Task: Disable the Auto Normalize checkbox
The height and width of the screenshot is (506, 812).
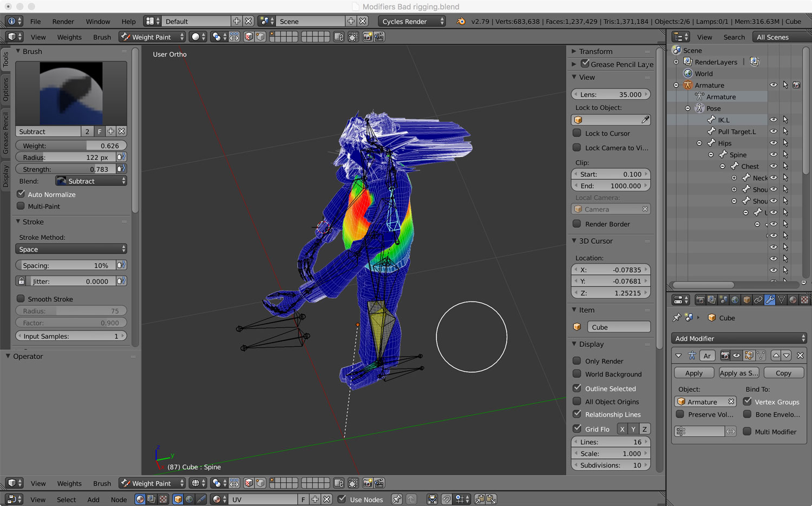Action: click(21, 194)
